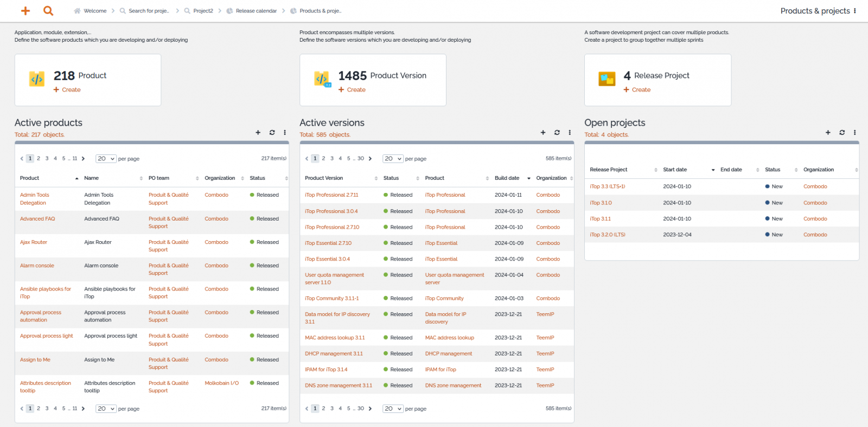
Task: Go to page 4 in Active products bottom pager
Action: click(x=55, y=409)
